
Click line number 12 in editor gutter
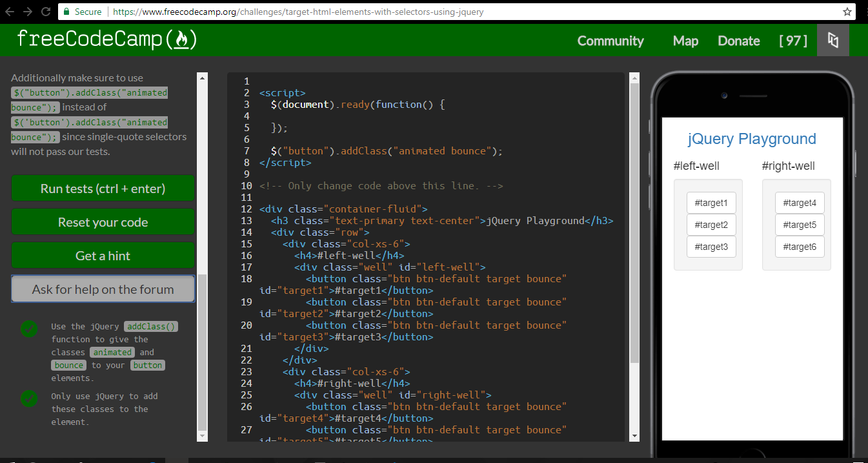click(x=246, y=209)
